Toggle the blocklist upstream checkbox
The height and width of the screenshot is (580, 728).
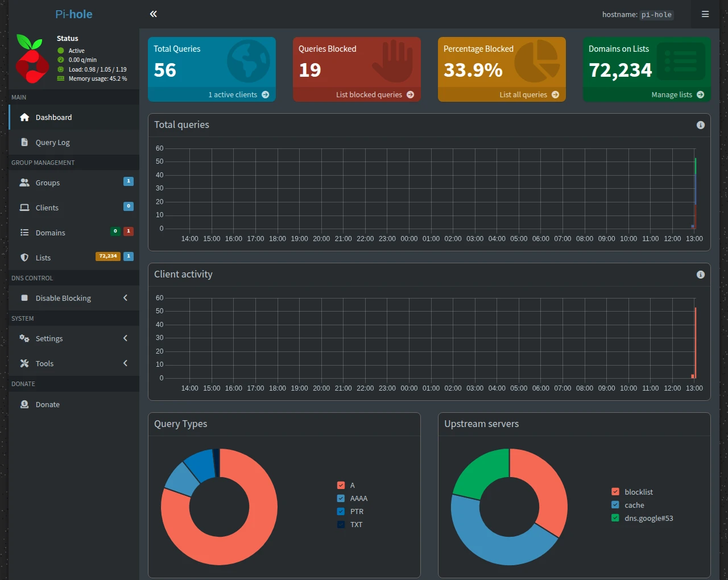click(615, 491)
